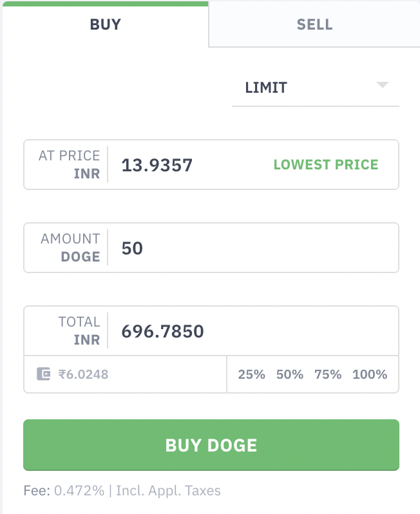
Task: Click the LIMIT dropdown caret arrow
Action: point(382,85)
